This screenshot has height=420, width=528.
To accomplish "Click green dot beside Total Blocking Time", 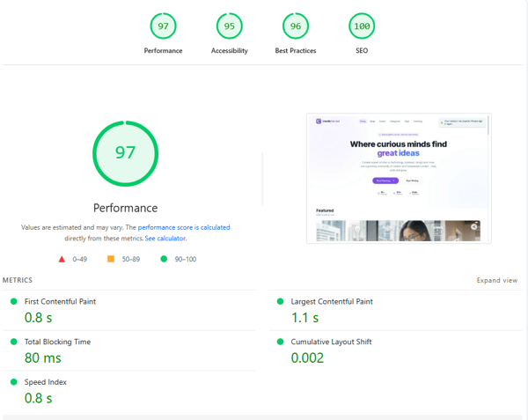I will click(x=14, y=342).
